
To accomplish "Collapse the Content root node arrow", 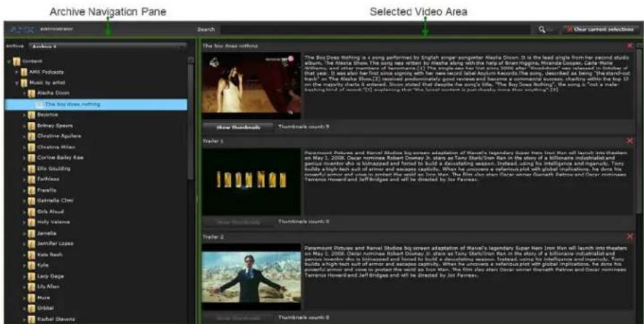I will (9, 62).
